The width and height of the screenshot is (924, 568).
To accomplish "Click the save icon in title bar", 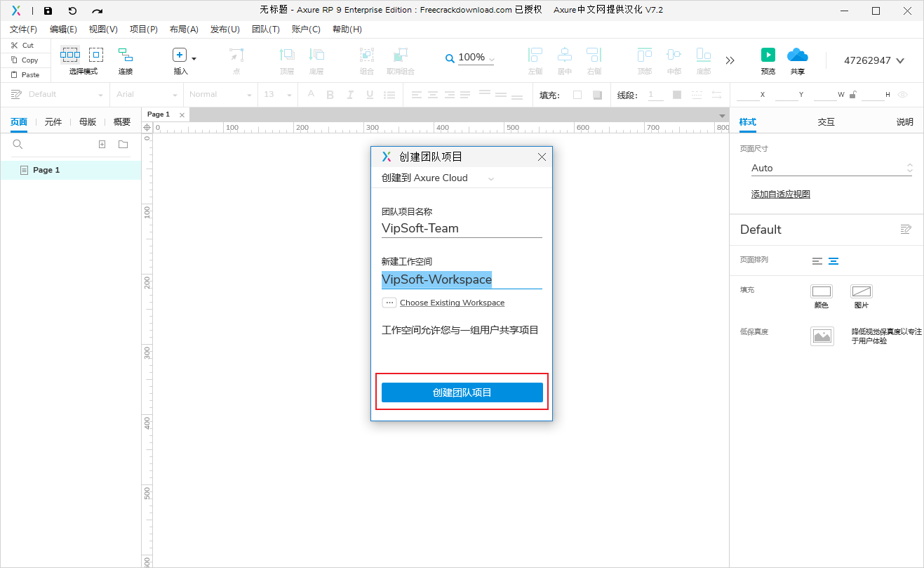I will [x=48, y=11].
